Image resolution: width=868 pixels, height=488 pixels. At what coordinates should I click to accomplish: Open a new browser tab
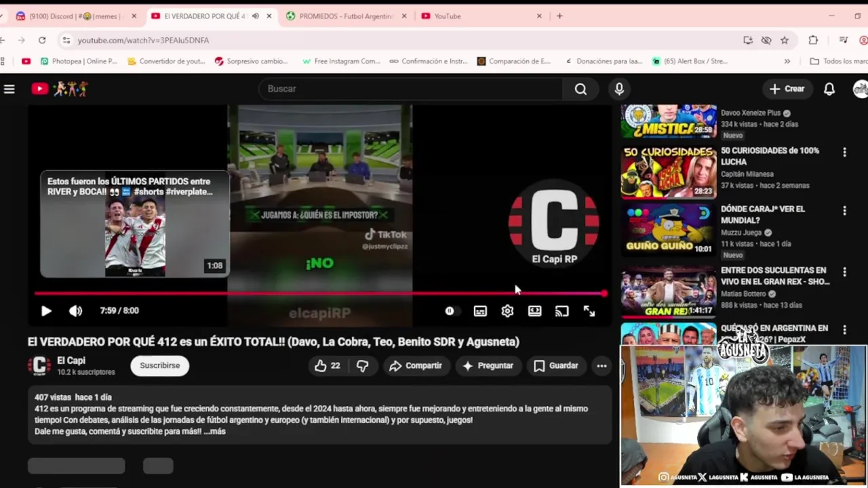coord(559,16)
